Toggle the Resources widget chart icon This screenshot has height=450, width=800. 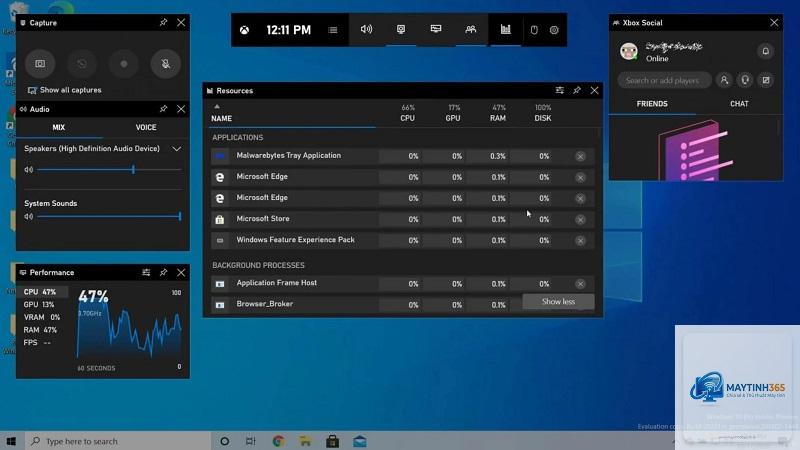(x=506, y=29)
